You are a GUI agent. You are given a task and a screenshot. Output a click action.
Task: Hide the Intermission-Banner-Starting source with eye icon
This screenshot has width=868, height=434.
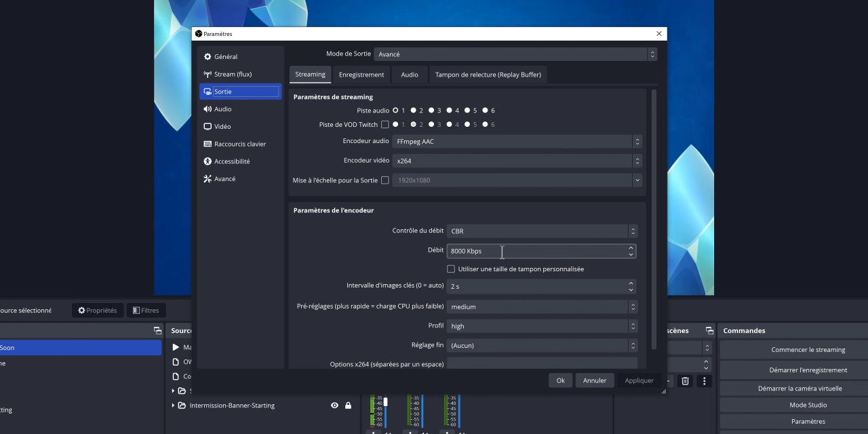click(334, 406)
